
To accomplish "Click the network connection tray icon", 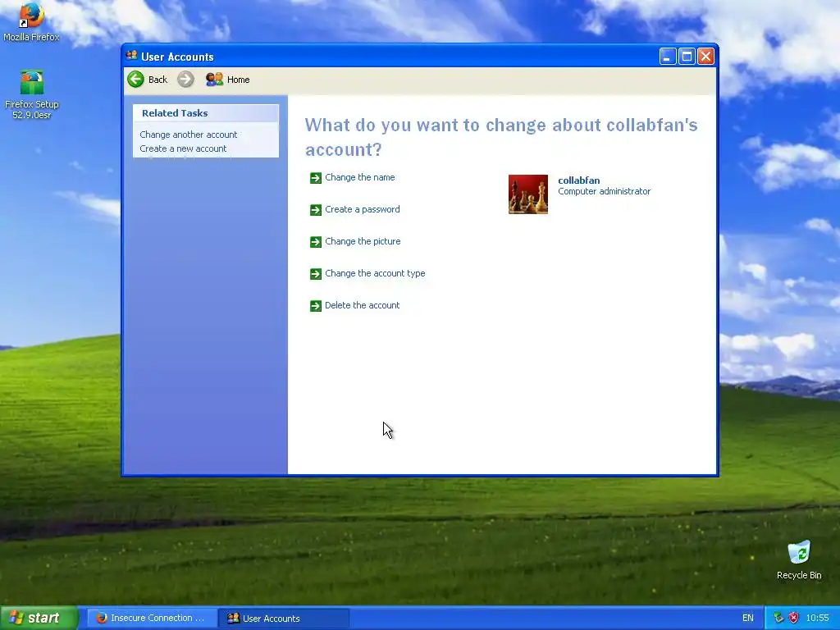I will pyautogui.click(x=778, y=618).
